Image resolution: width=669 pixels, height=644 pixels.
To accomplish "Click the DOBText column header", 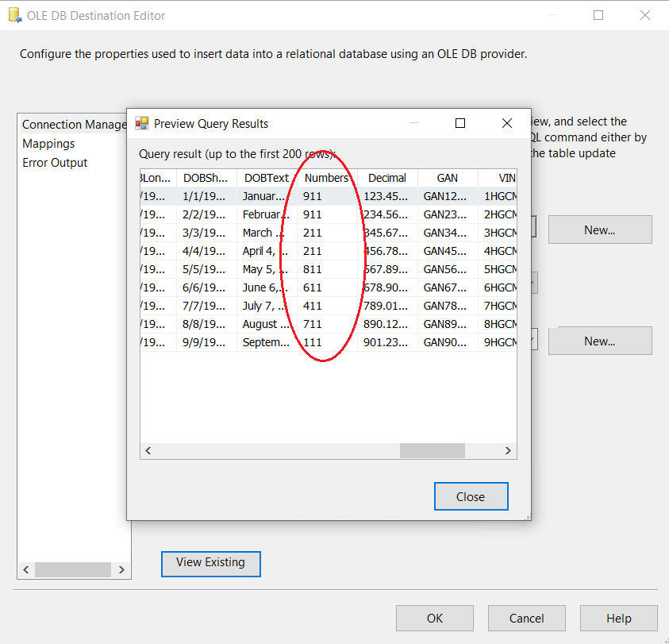I will pos(267,178).
